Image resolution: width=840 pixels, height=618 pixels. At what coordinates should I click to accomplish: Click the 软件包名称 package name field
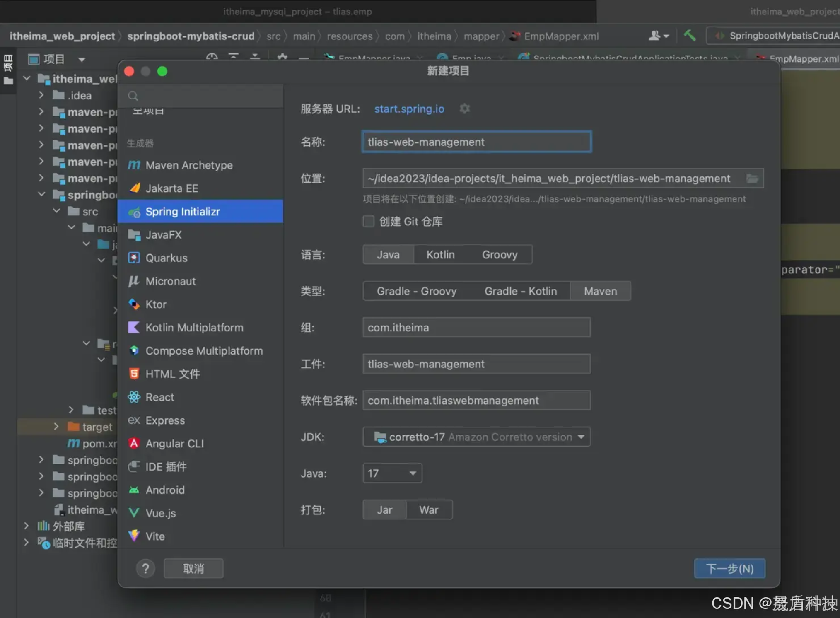pos(476,400)
